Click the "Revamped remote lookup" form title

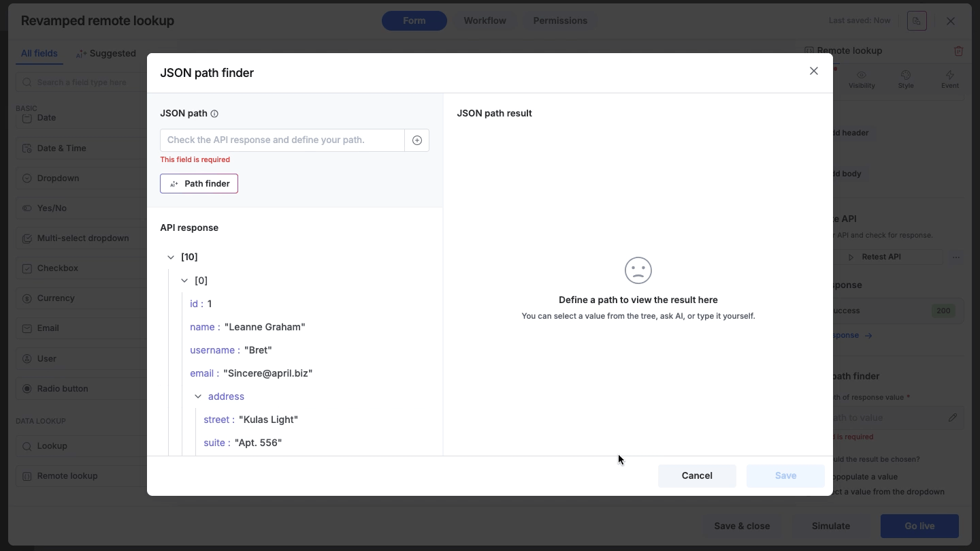pos(97,20)
